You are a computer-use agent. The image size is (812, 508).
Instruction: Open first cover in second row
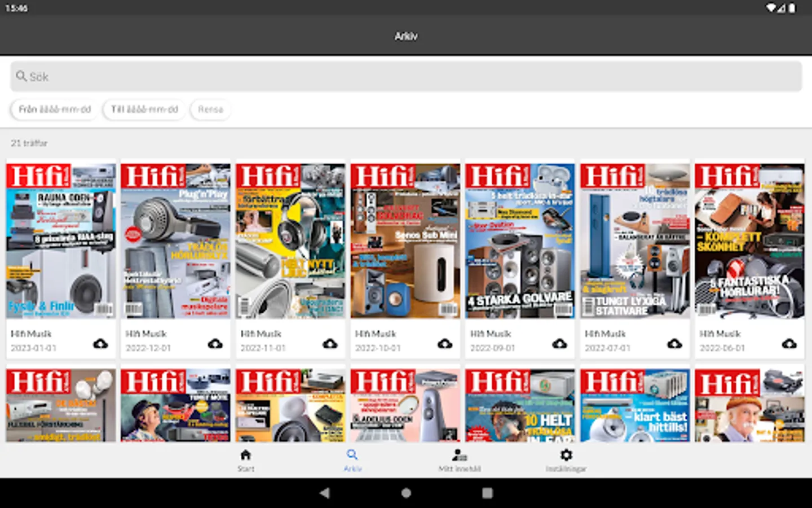click(61, 405)
